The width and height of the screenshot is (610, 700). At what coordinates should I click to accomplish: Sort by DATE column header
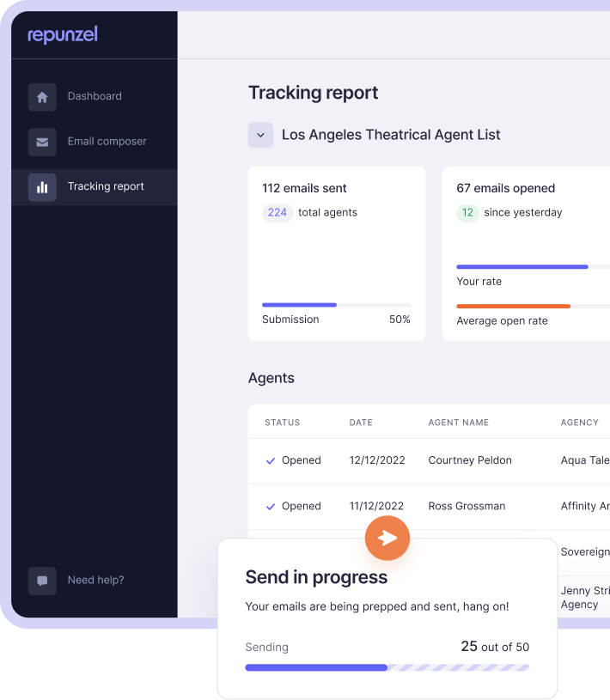tap(361, 423)
